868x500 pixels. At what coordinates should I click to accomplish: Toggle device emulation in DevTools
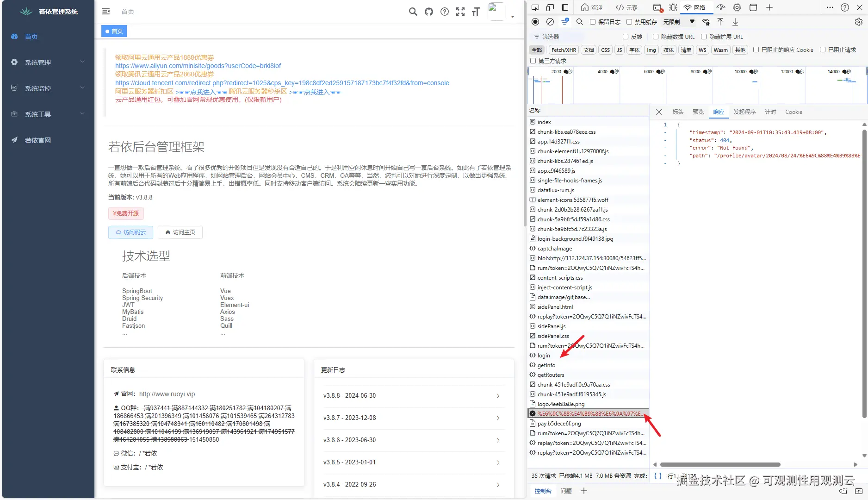coord(550,7)
